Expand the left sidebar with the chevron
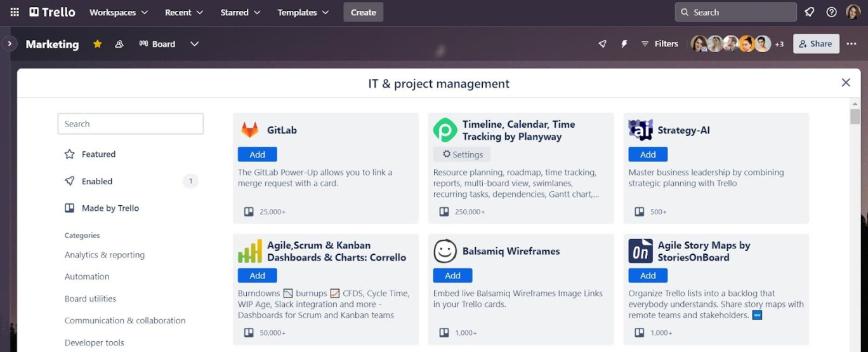Viewport: 868px width, 352px height. pyautogui.click(x=10, y=44)
